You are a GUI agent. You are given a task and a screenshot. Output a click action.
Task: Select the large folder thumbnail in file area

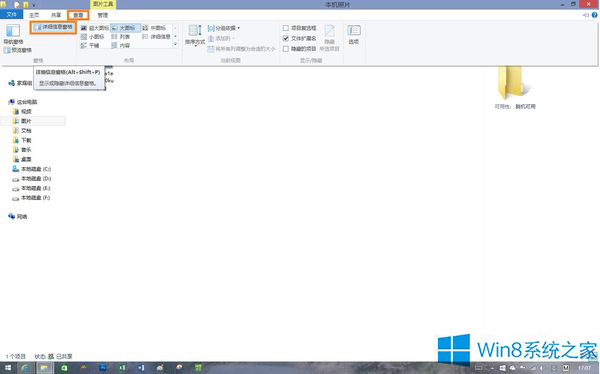pyautogui.click(x=514, y=83)
